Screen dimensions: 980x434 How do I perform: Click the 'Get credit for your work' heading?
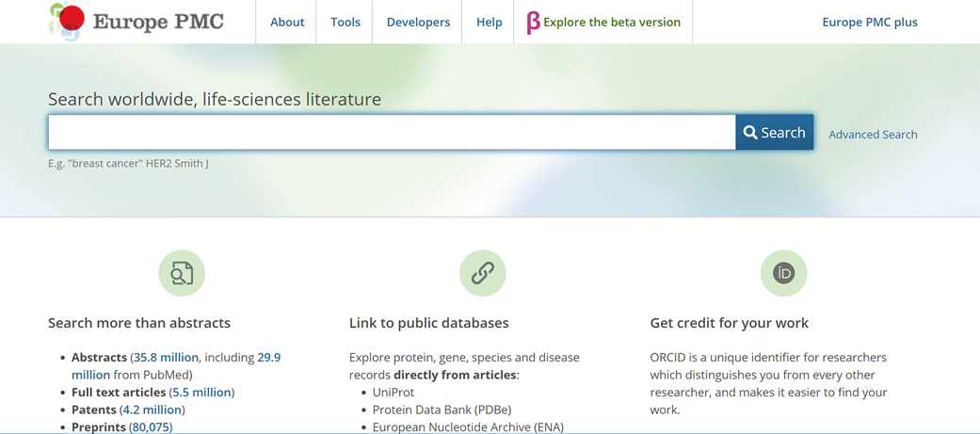pyautogui.click(x=730, y=323)
